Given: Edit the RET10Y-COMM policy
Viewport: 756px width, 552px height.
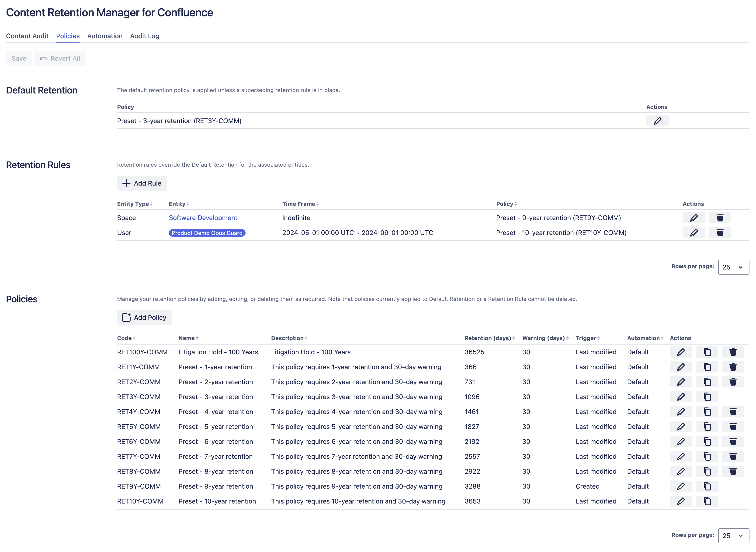Looking at the screenshot, I should [680, 502].
